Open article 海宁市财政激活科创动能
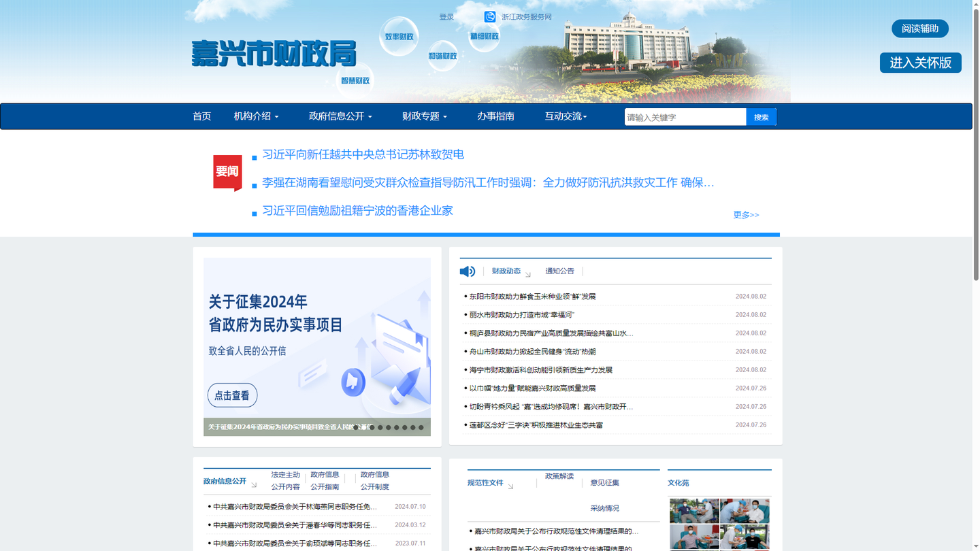980x551 pixels. click(x=541, y=370)
